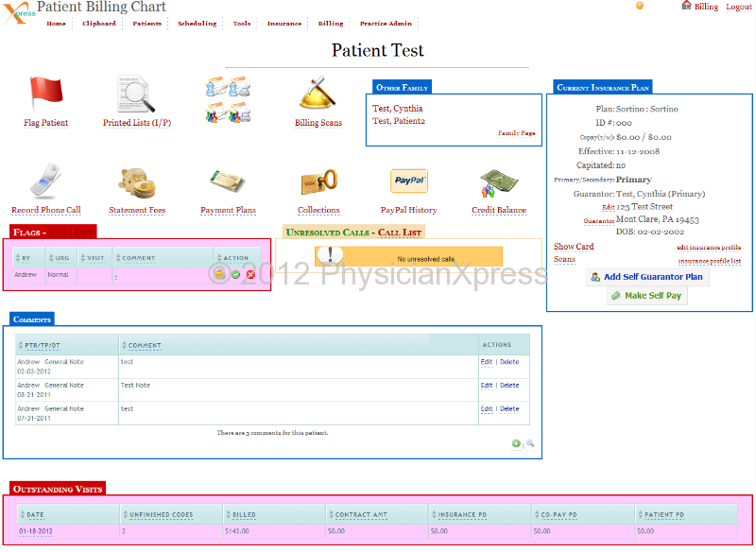Click red X icon in Flags row
The width and height of the screenshot is (756, 552).
click(x=250, y=275)
